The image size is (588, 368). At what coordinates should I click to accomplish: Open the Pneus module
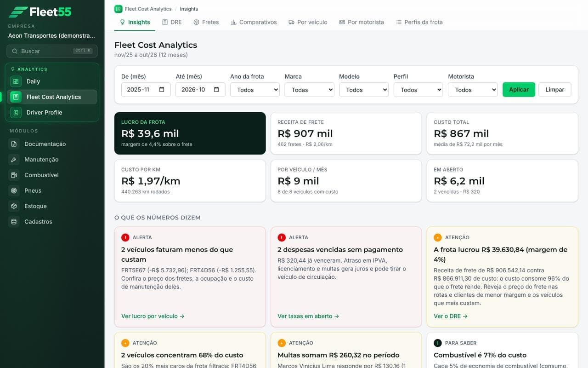pos(52,190)
